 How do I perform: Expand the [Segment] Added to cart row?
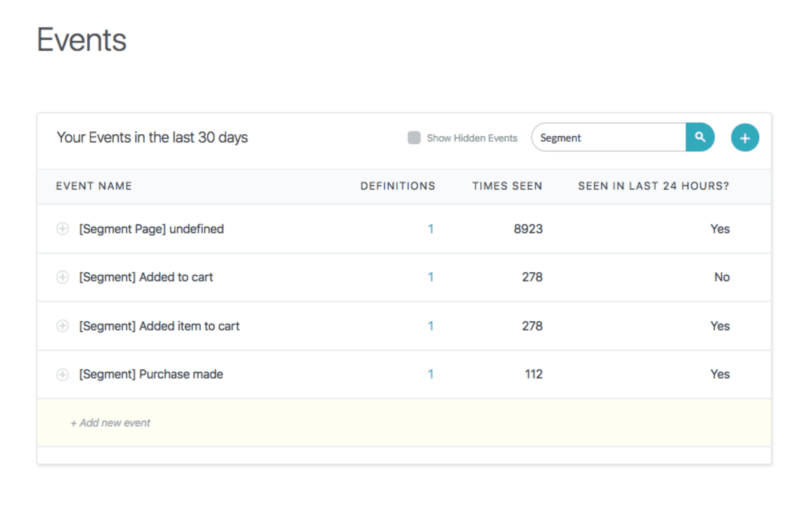63,277
